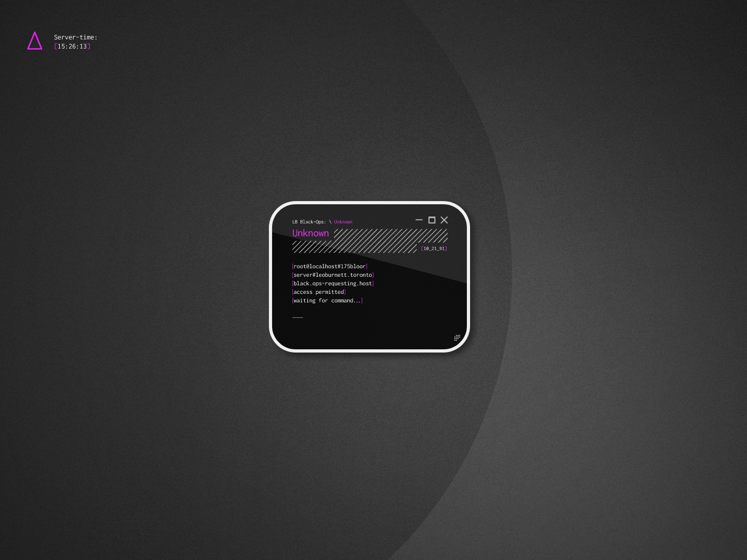Select the large Unknown heading
Image resolution: width=747 pixels, height=560 pixels.
tap(311, 233)
